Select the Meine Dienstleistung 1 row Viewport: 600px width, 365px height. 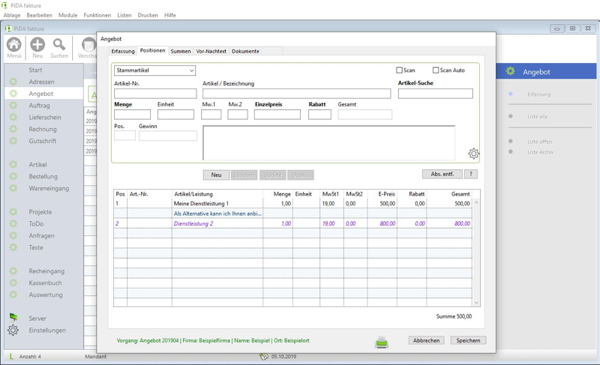point(293,204)
